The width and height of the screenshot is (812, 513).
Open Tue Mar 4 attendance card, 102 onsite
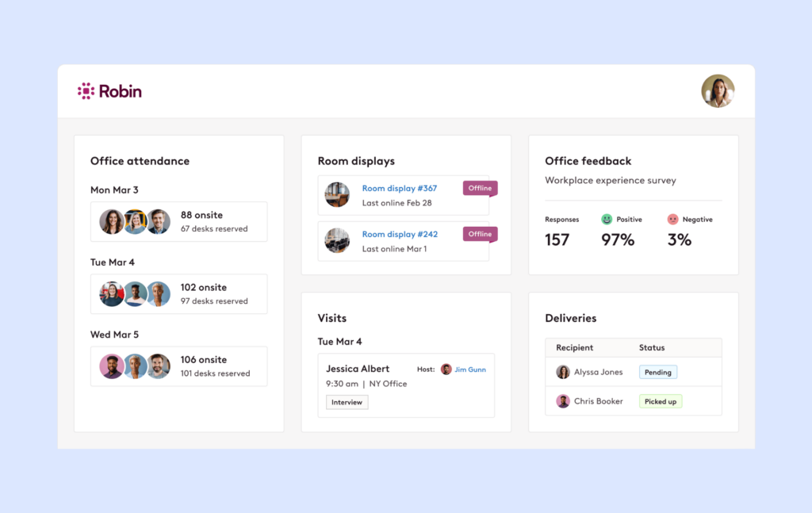click(x=178, y=294)
